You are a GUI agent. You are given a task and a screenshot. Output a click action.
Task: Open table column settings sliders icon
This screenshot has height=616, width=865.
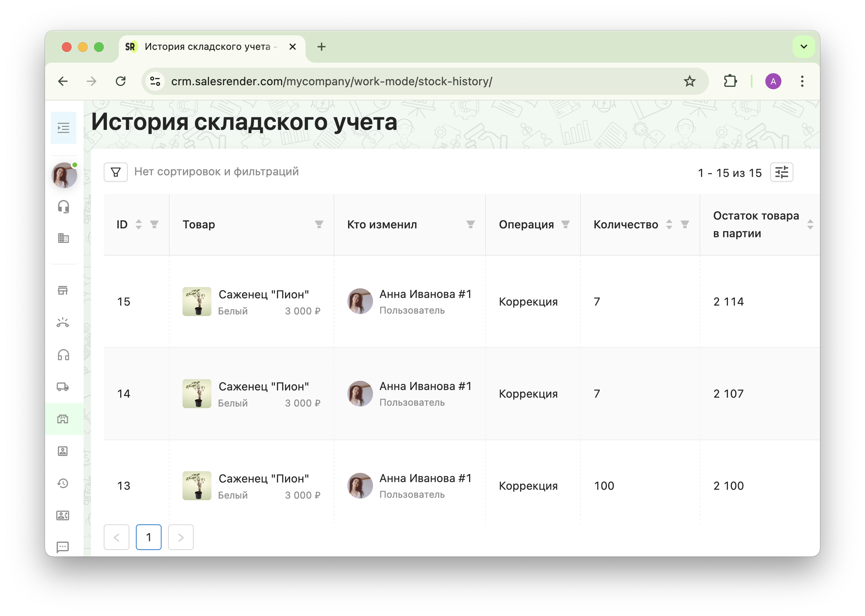781,172
